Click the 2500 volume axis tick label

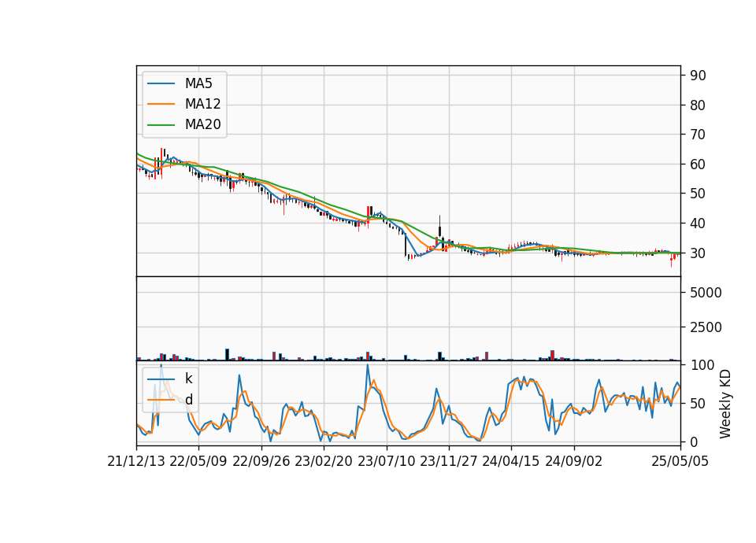tap(706, 327)
